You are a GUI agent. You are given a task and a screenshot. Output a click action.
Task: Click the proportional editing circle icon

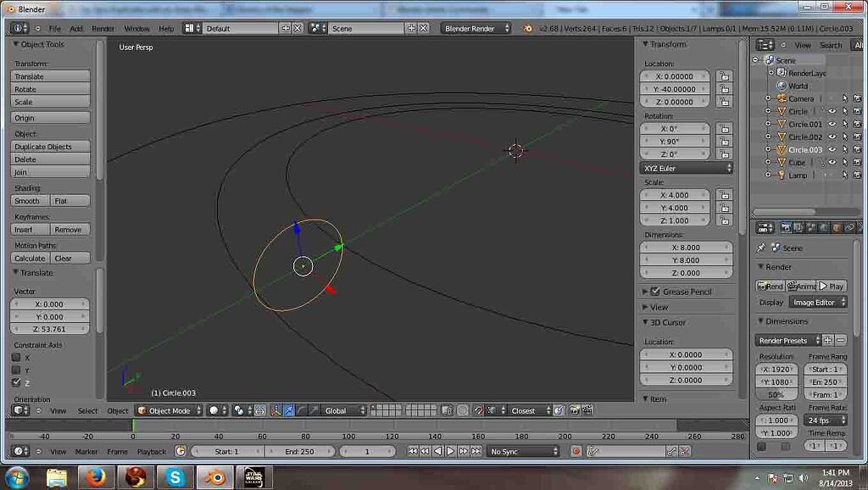tap(463, 410)
